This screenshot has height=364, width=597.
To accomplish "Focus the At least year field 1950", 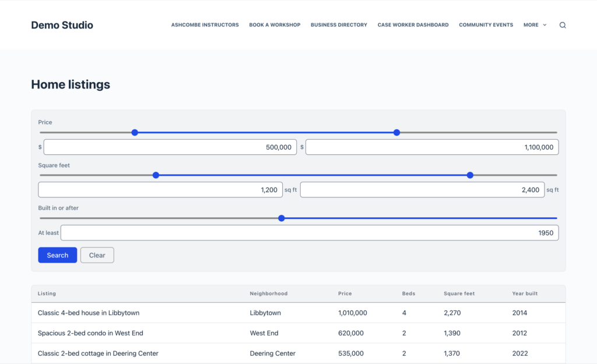I will tap(310, 233).
